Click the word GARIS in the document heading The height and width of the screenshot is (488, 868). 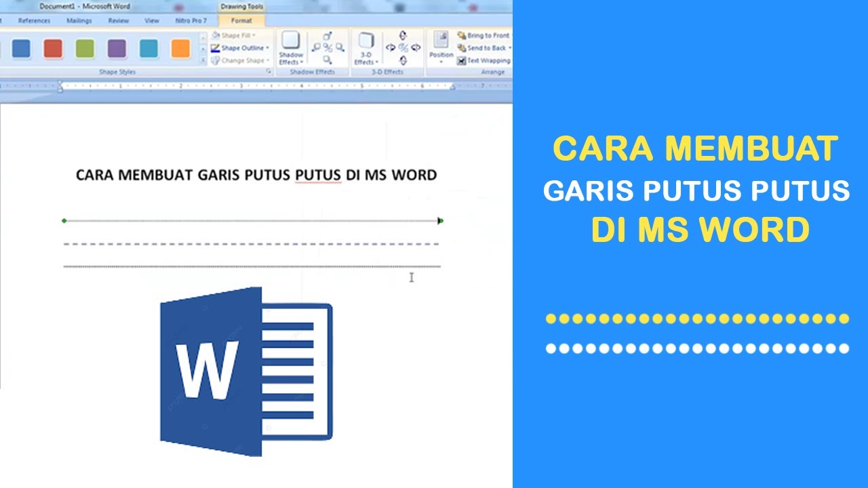click(x=220, y=175)
